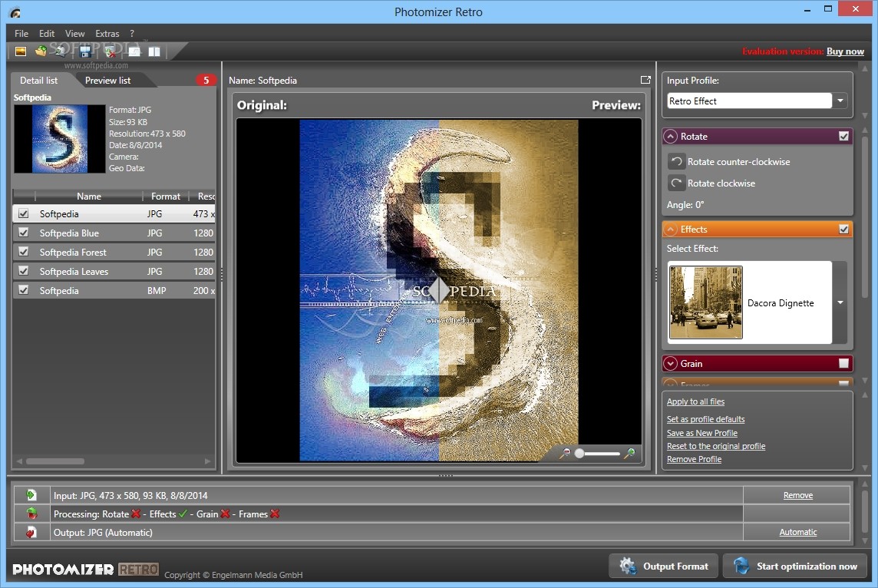Open the Extras menu

pyautogui.click(x=107, y=34)
